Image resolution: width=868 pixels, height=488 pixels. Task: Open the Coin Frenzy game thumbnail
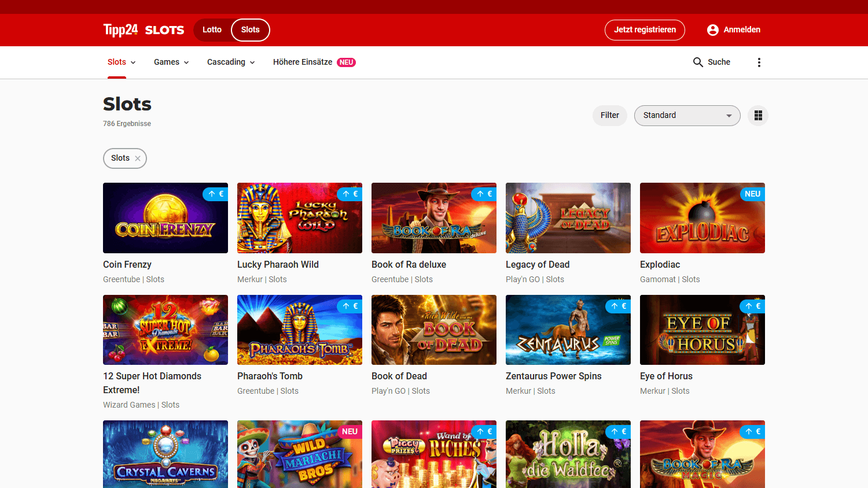165,218
